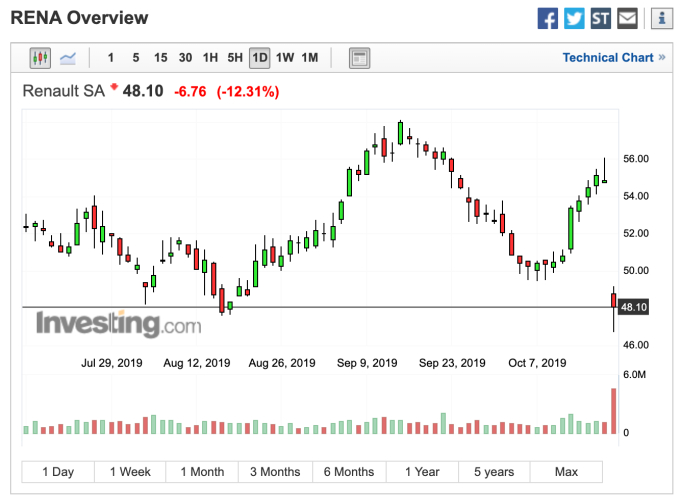Show Max range
This screenshot has width=680, height=502.
coord(566,472)
